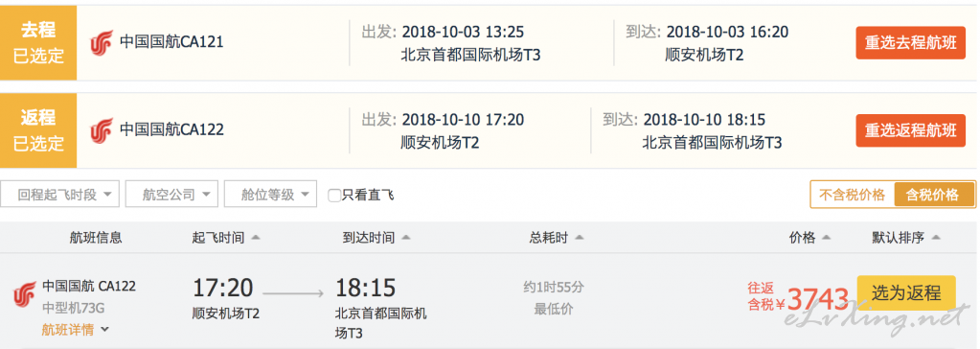
Task: Click 重选返程航班 button
Action: click(x=911, y=130)
